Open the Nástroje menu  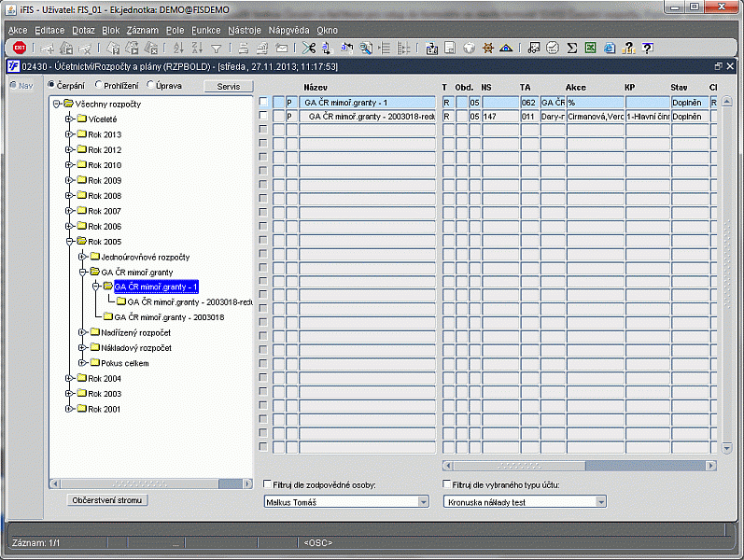click(244, 30)
